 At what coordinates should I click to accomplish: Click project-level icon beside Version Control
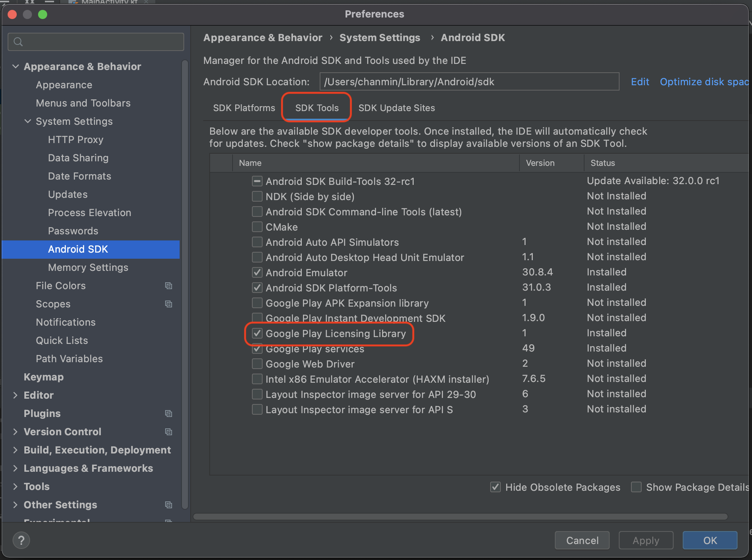click(168, 432)
